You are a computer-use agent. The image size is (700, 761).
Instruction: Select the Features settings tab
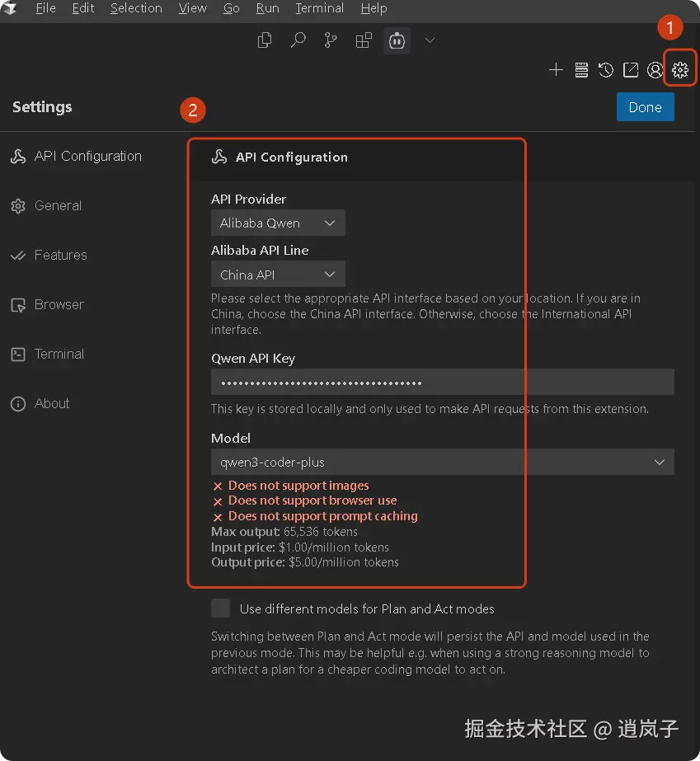pos(49,256)
